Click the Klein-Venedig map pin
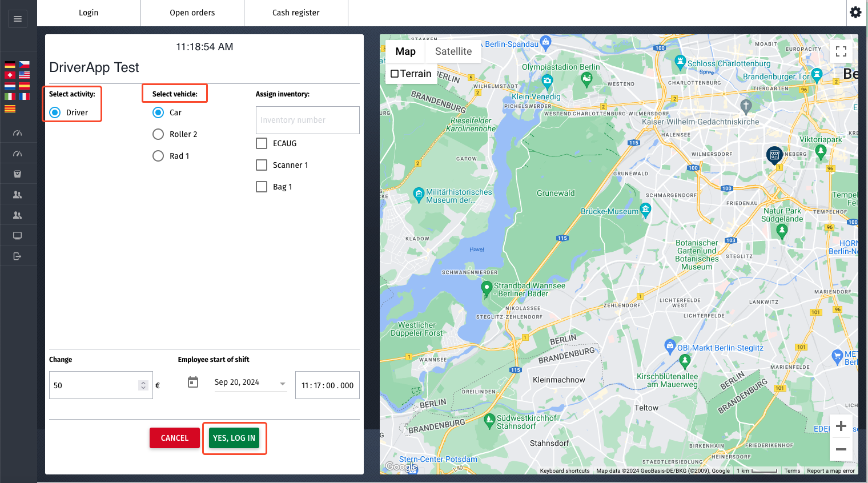The width and height of the screenshot is (868, 483). coord(548,81)
